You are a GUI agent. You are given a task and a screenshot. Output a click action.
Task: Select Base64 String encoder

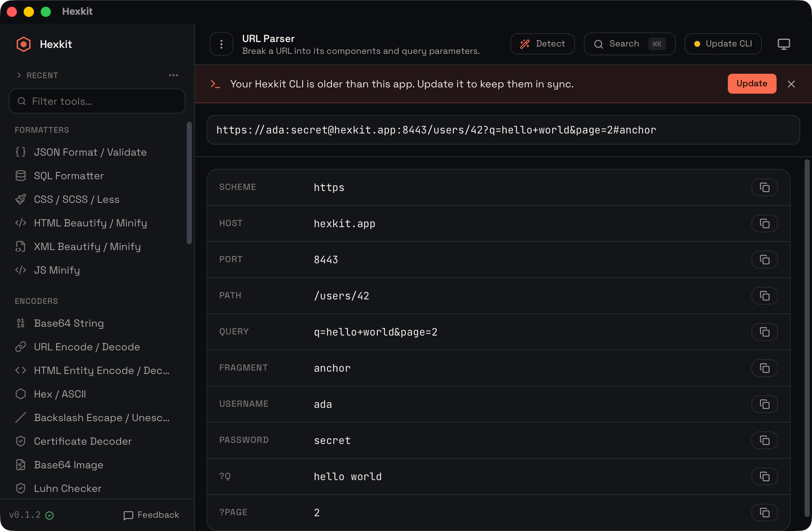97,323
